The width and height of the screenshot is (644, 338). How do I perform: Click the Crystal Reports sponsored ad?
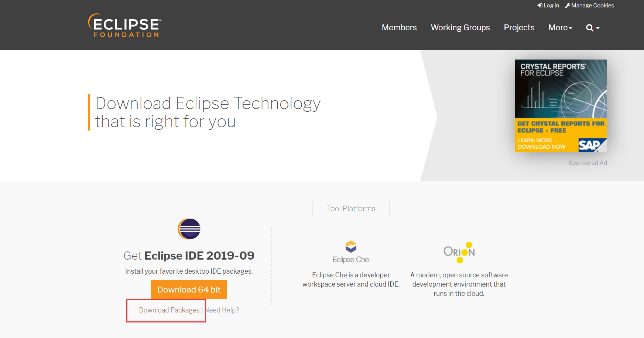[561, 105]
